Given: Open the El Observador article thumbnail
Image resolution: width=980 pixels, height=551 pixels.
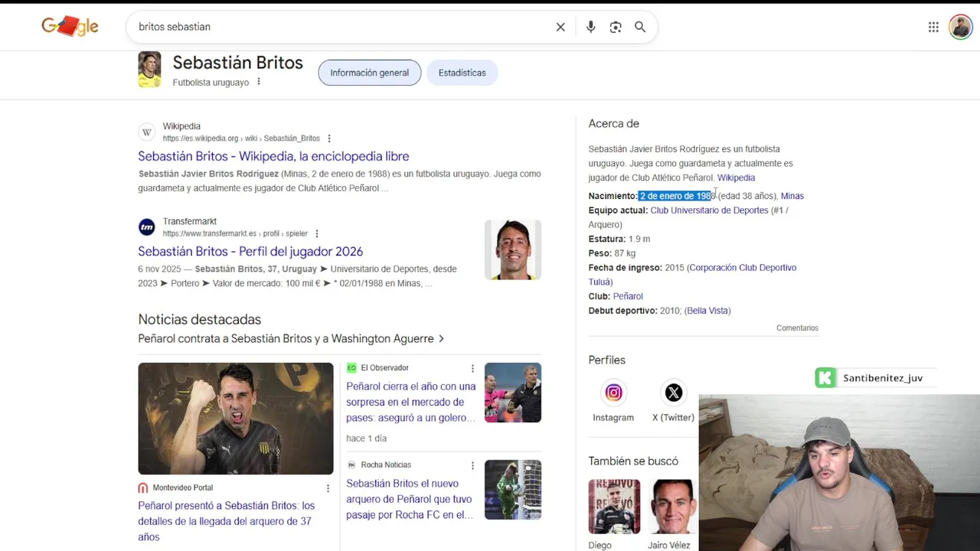Looking at the screenshot, I should click(x=513, y=393).
